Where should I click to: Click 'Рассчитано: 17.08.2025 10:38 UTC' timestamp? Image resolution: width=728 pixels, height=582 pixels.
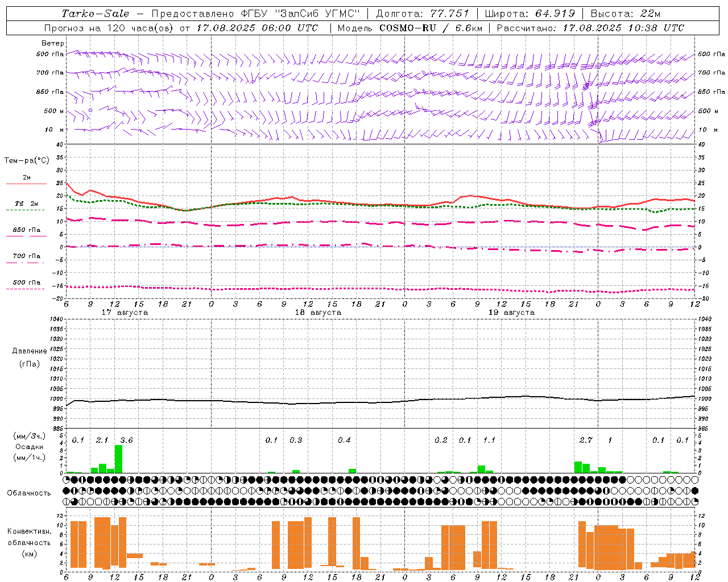coord(591,28)
